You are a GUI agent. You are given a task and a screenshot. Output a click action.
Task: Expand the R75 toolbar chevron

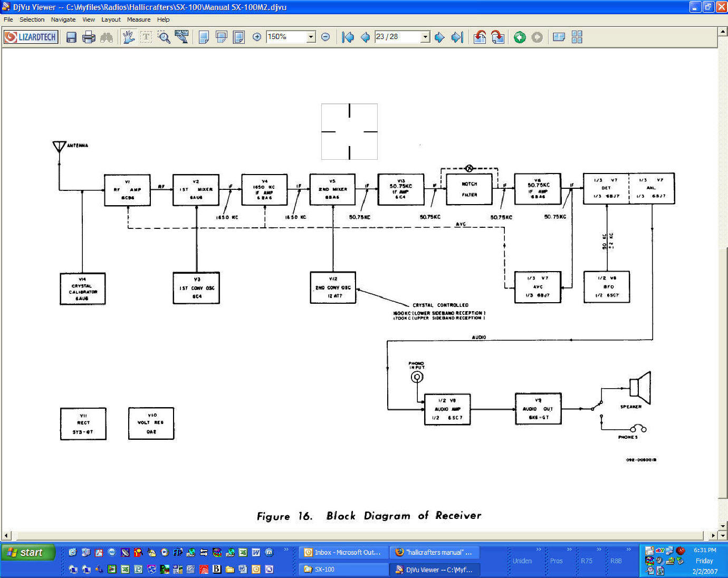pos(599,550)
